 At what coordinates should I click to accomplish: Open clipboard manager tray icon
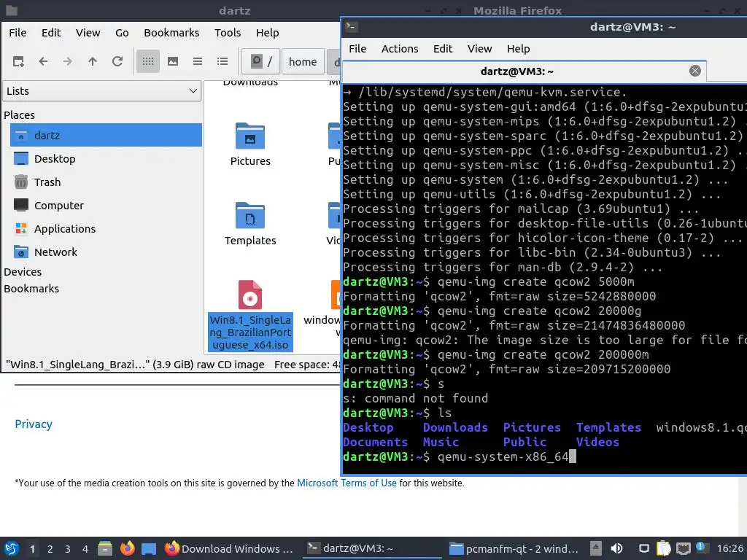click(663, 548)
